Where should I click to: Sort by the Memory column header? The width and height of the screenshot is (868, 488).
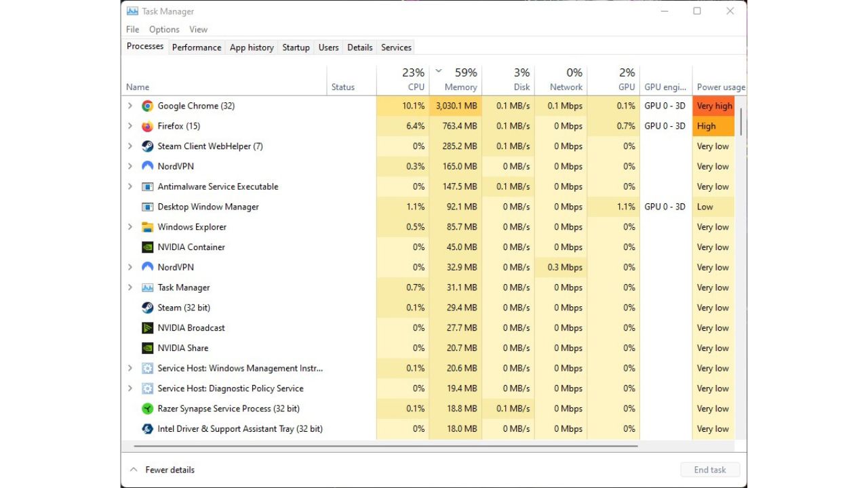tap(456, 81)
